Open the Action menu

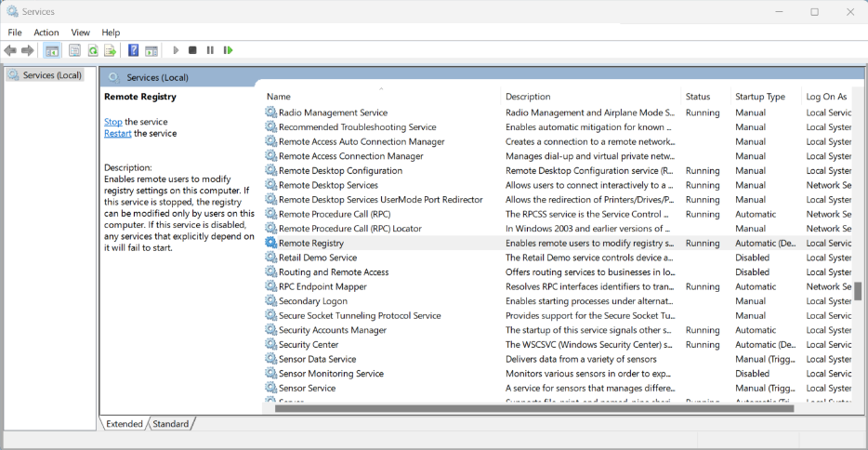pos(46,33)
